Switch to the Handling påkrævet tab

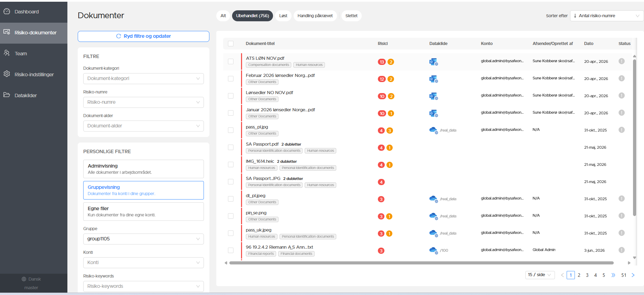pyautogui.click(x=315, y=16)
